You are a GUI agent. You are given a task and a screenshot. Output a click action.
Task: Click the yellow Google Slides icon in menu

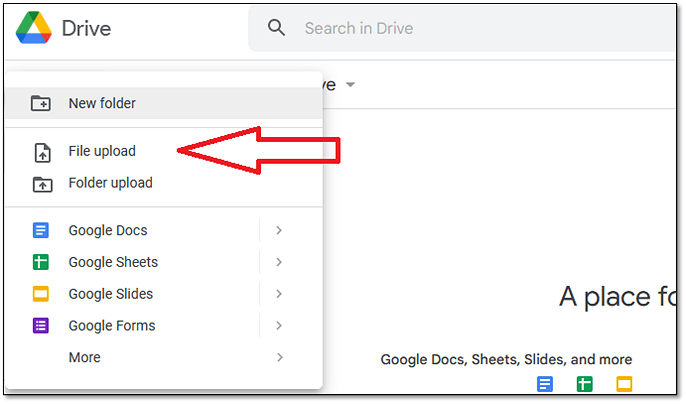click(41, 294)
